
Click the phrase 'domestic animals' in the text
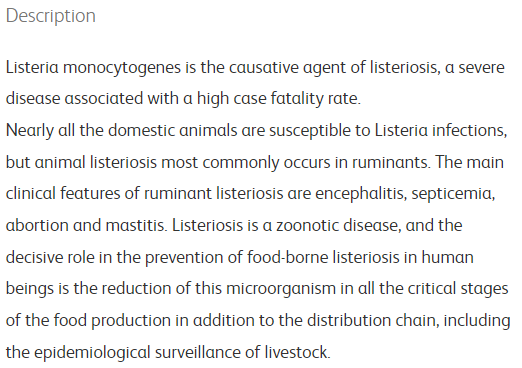click(172, 130)
